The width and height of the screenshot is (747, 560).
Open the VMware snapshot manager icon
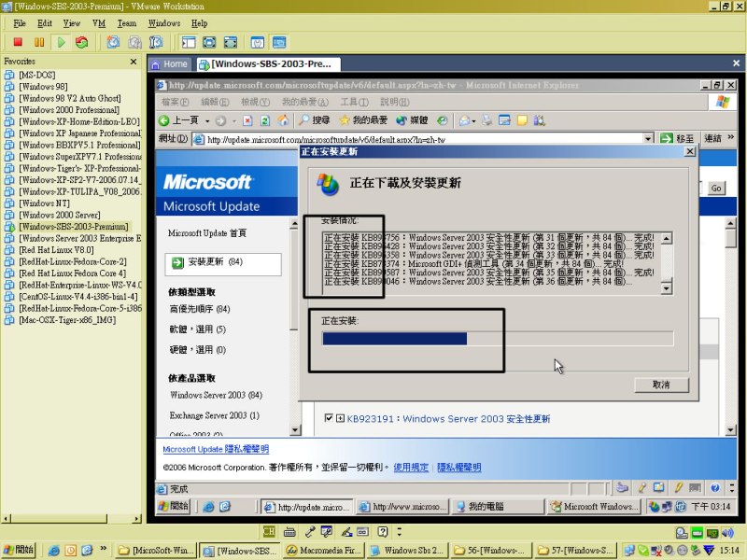click(156, 42)
